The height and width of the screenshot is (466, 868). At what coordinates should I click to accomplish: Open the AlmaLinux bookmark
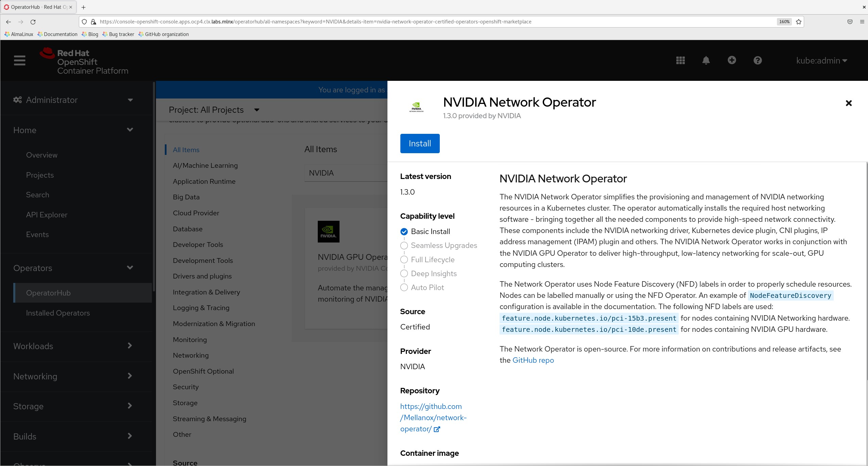coord(19,34)
